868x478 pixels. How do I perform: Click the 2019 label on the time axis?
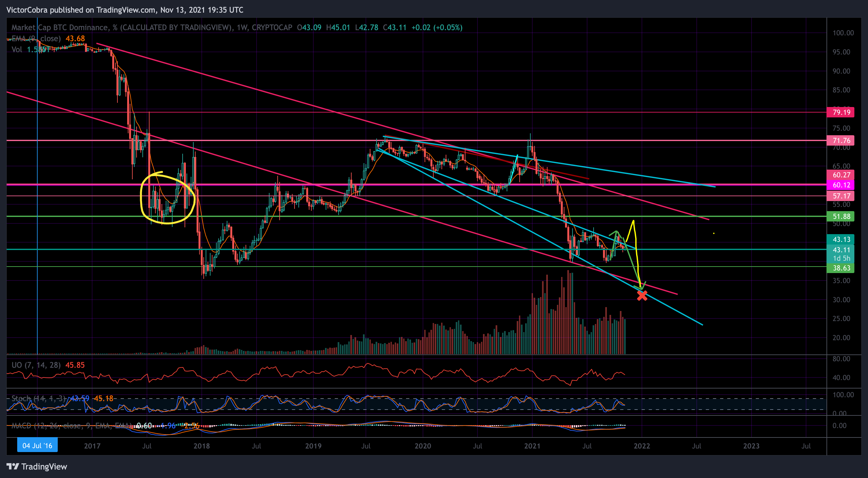pos(313,446)
